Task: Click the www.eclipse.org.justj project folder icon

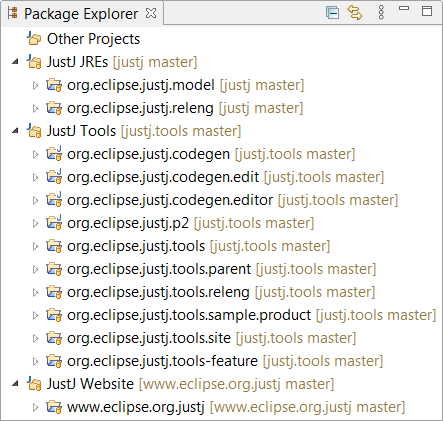Action: point(54,407)
